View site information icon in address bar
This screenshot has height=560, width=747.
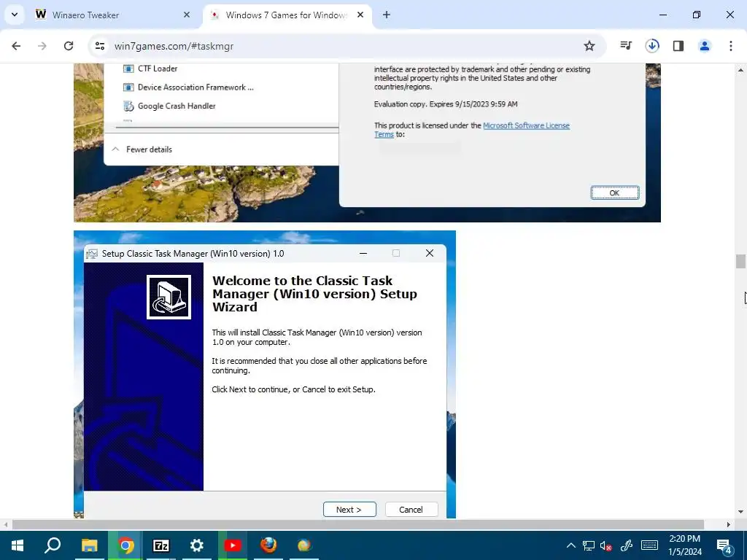(x=100, y=46)
